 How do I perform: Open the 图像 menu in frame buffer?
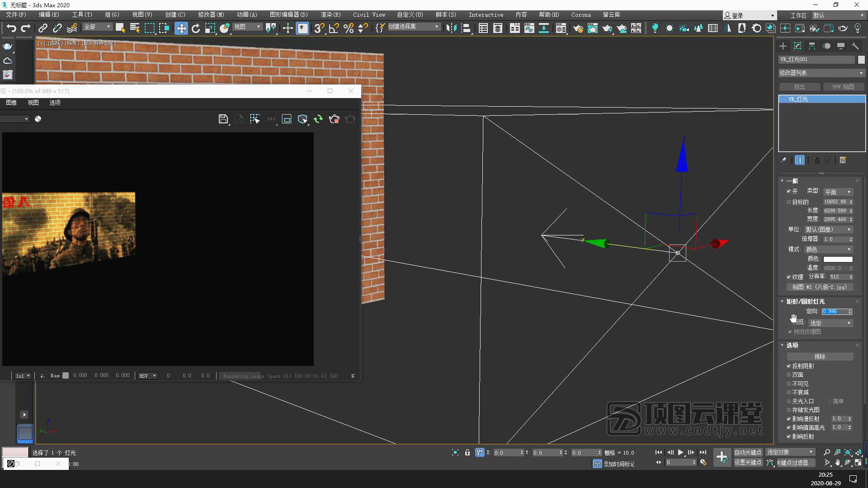[11, 103]
